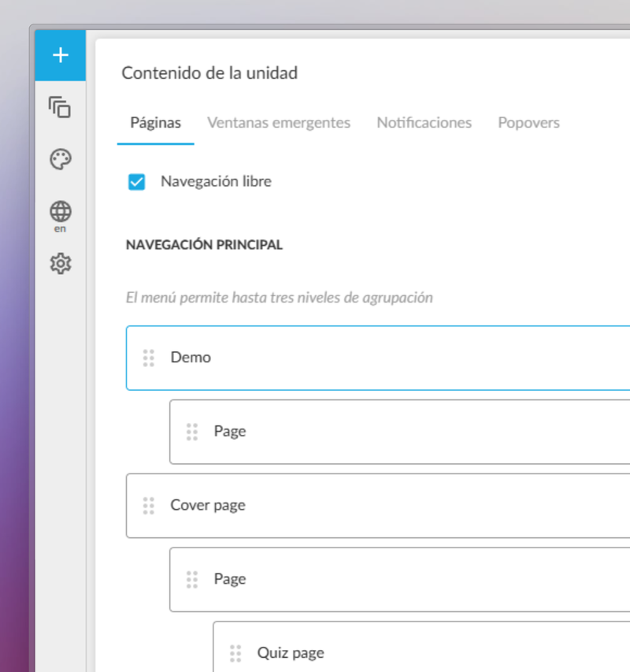Switch to the Notificaciones tab

point(424,123)
